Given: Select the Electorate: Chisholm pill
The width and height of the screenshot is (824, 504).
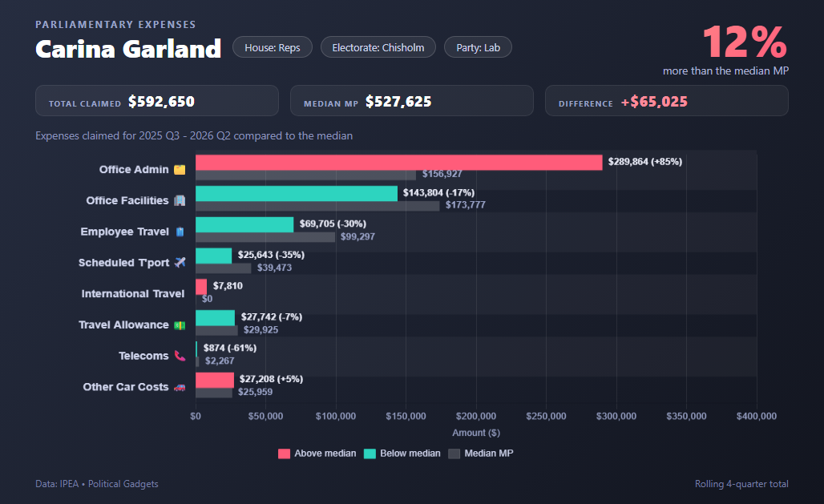Looking at the screenshot, I should 378,47.
